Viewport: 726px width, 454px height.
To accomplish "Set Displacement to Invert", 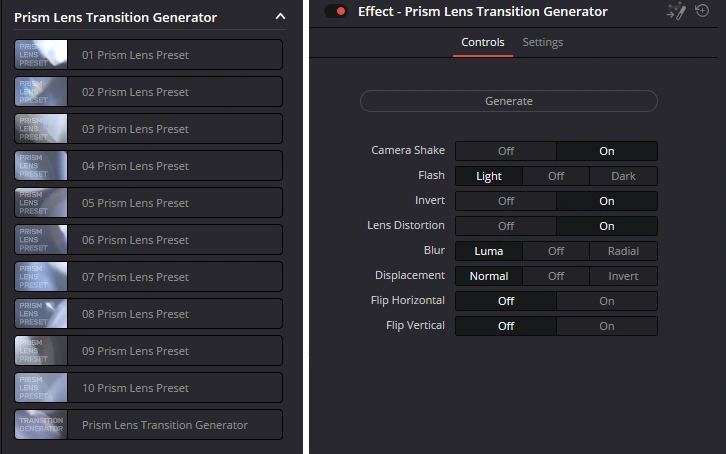I will pos(623,276).
